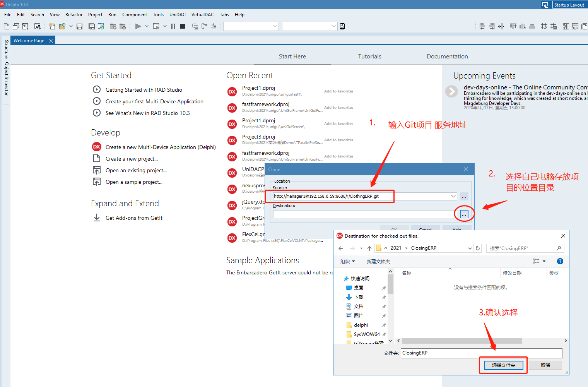Click the 取消 button in folder dialog
The width and height of the screenshot is (588, 387).
(x=545, y=365)
